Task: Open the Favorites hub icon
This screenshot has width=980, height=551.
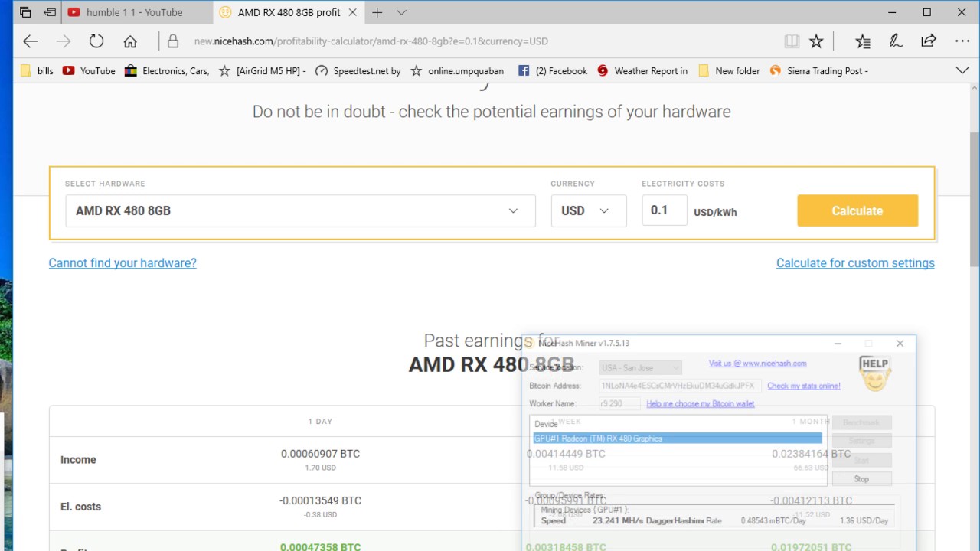Action: (863, 41)
